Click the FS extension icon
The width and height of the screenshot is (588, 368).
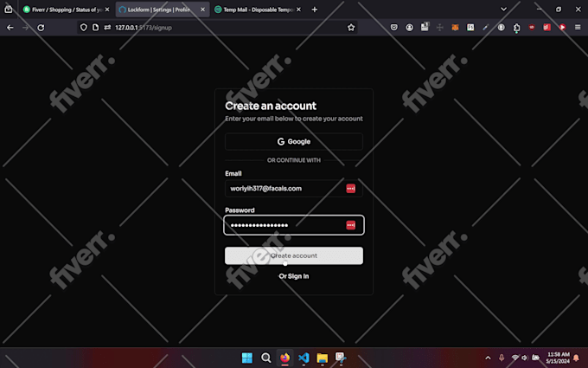click(x=470, y=28)
